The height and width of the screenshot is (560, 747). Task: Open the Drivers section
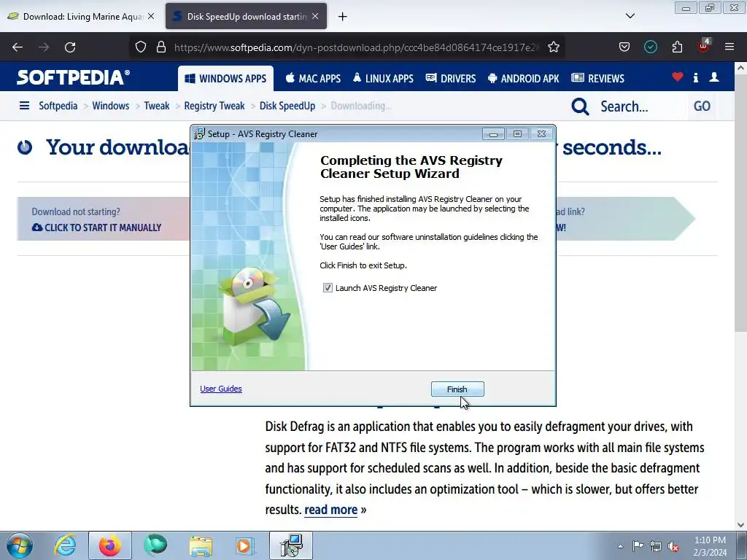(x=451, y=79)
